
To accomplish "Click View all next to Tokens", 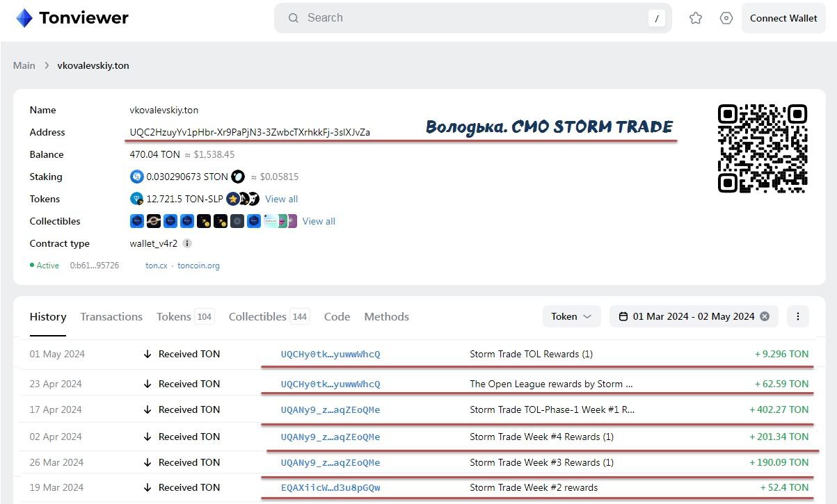I will click(281, 199).
